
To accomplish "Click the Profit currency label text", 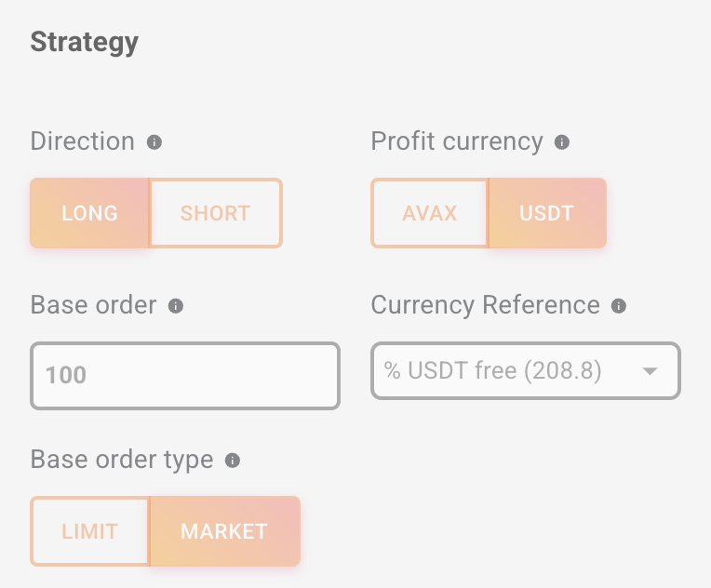I will [x=456, y=141].
